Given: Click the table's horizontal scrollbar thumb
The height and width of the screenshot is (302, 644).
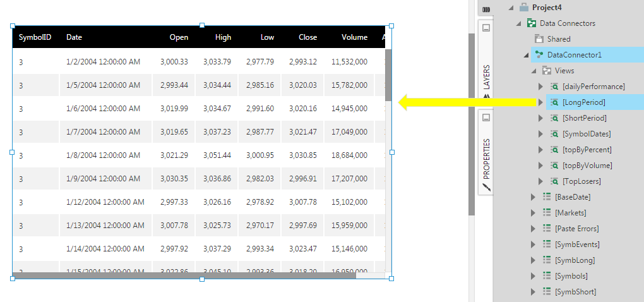Looking at the screenshot, I should 184,275.
